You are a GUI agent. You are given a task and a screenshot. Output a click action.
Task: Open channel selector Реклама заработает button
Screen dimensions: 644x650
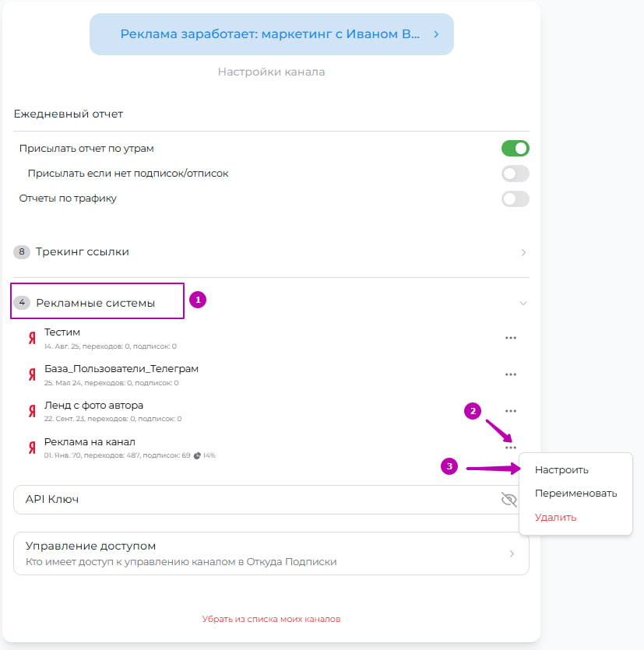272,34
